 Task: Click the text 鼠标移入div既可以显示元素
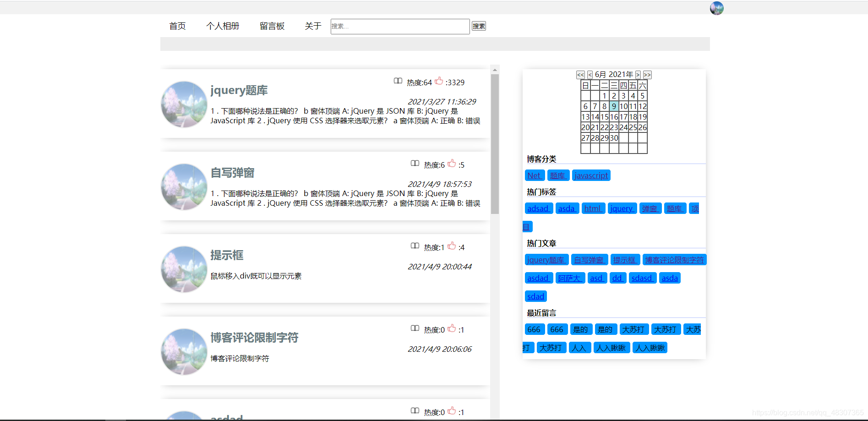(x=256, y=276)
